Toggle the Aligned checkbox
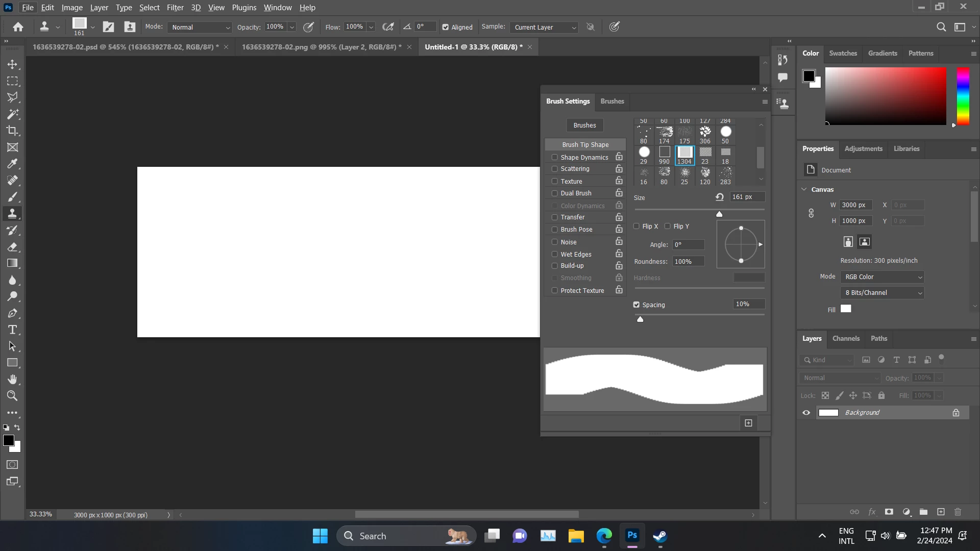980x551 pixels. [446, 28]
